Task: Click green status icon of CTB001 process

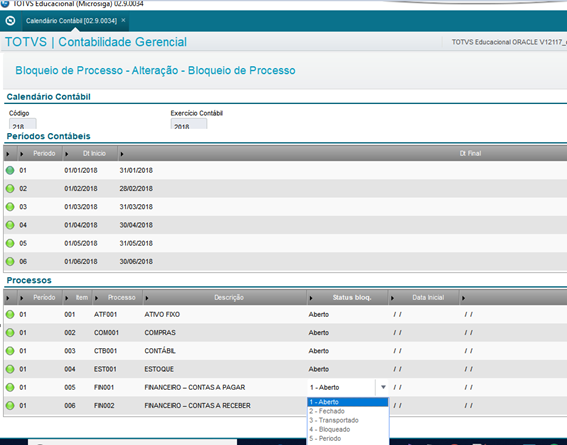Action: tap(10, 351)
